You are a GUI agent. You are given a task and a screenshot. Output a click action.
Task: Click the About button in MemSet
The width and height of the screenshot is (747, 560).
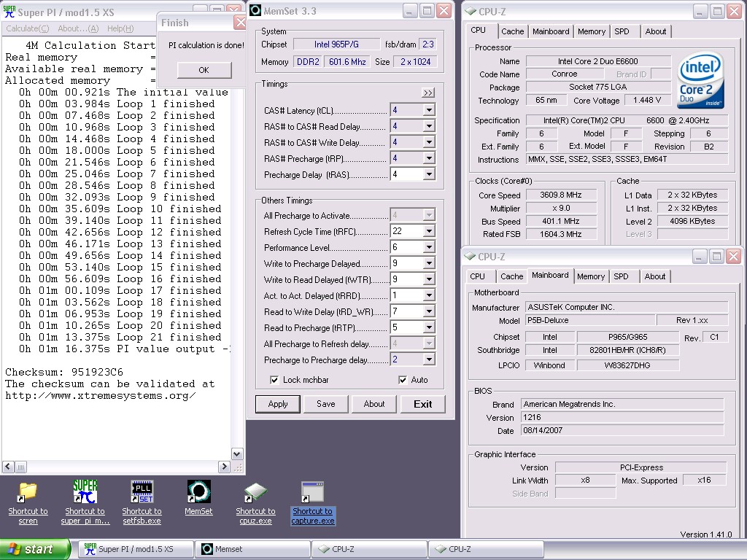coord(374,404)
